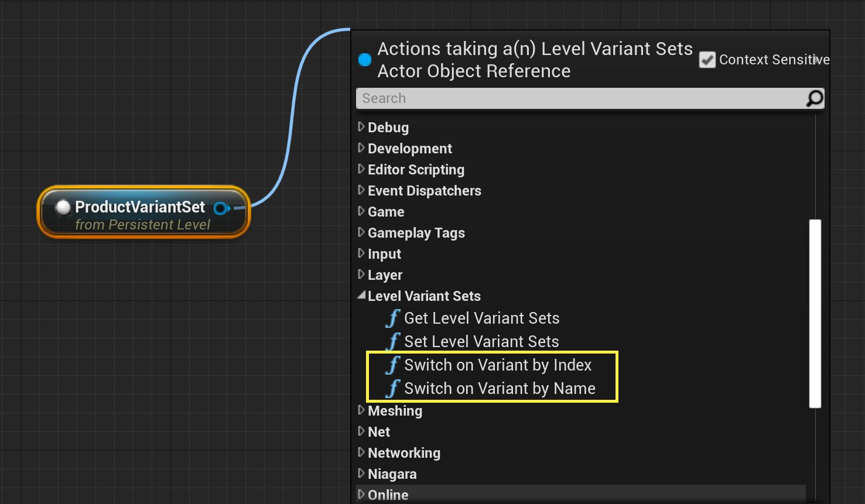865x504 pixels.
Task: Expand the Editor Scripting category
Action: (361, 169)
